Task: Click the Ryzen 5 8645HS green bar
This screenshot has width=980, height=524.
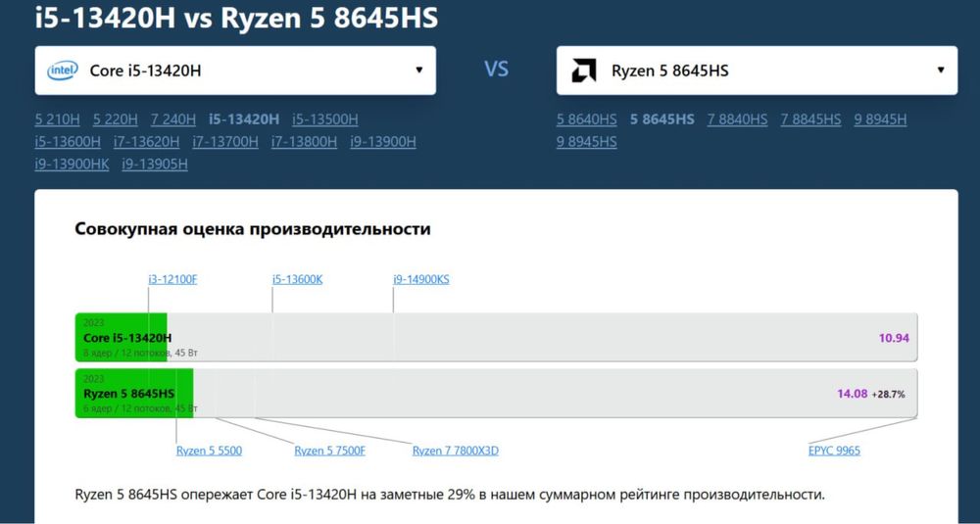Action: [x=134, y=393]
